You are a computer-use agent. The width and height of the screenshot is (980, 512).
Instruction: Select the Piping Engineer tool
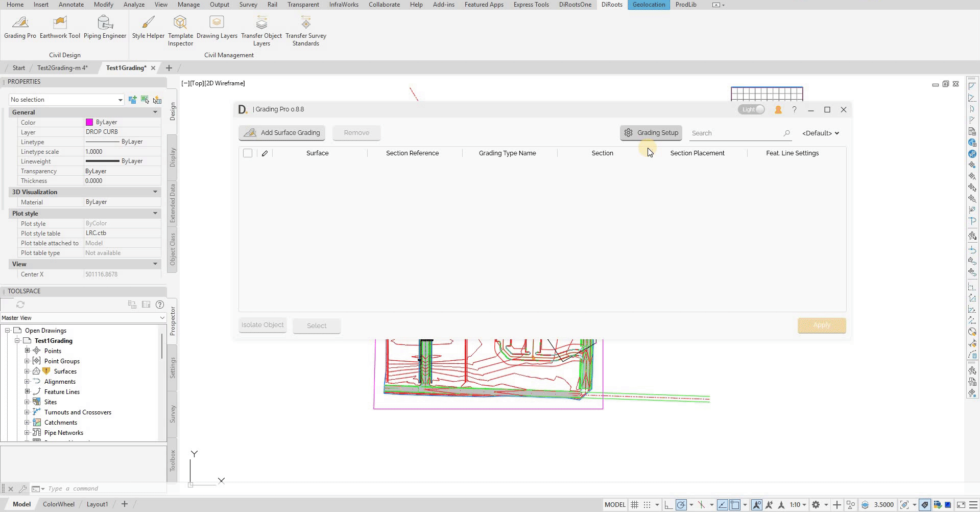(105, 28)
